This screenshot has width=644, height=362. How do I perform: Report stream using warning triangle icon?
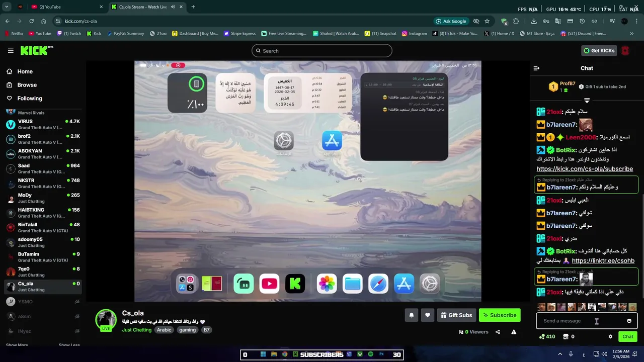[x=514, y=332]
